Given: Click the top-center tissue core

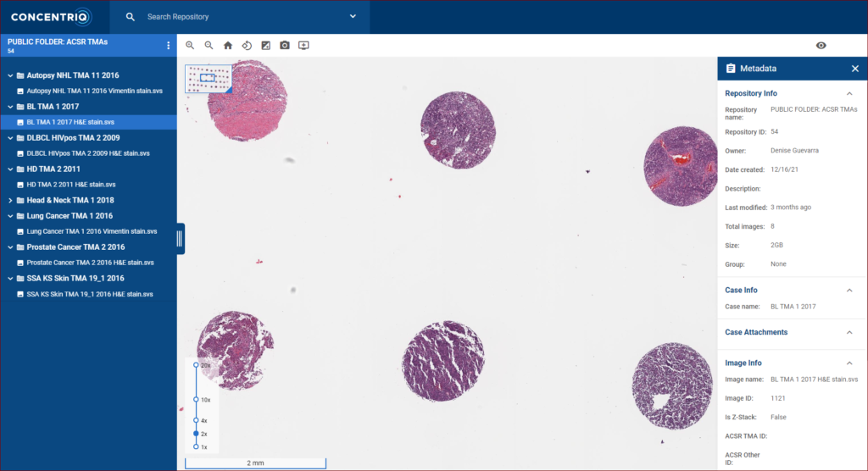Looking at the screenshot, I should point(458,130).
